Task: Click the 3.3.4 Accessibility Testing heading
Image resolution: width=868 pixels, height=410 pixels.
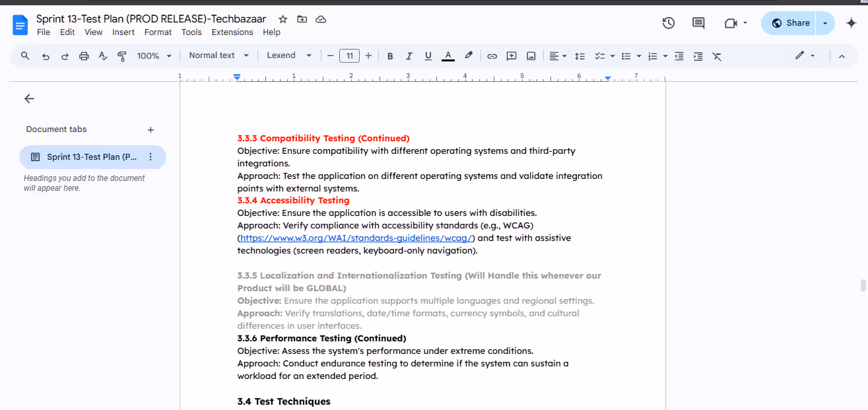Action: click(294, 201)
